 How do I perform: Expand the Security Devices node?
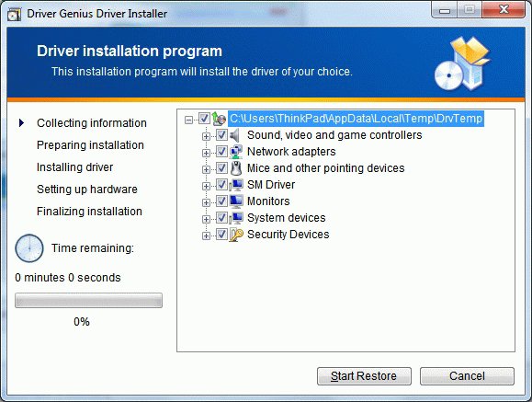[206, 235]
